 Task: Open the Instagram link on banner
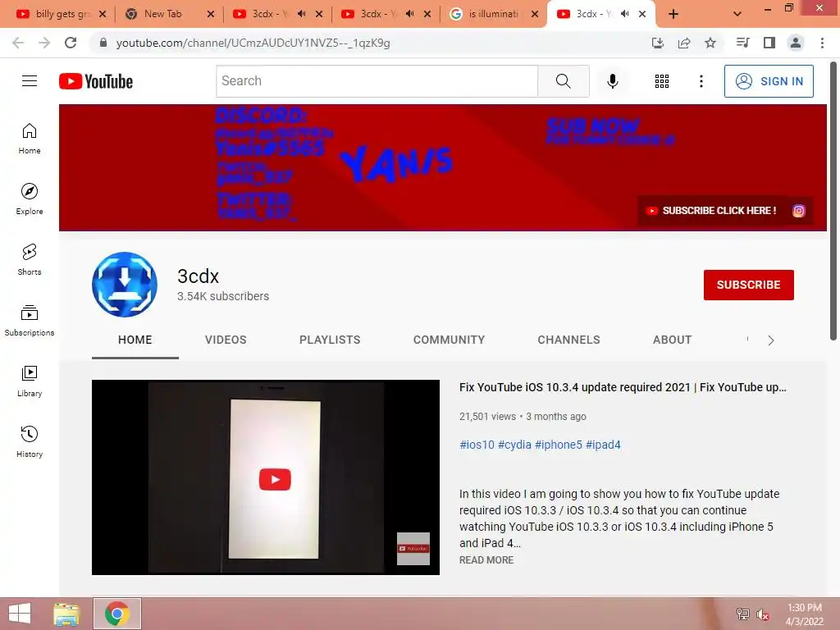pos(798,211)
